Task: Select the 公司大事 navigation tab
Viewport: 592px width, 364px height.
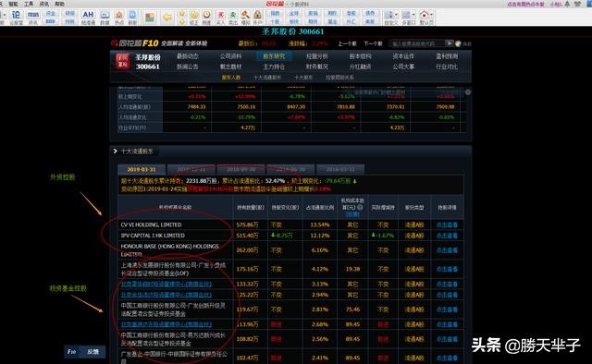Action: [403, 67]
